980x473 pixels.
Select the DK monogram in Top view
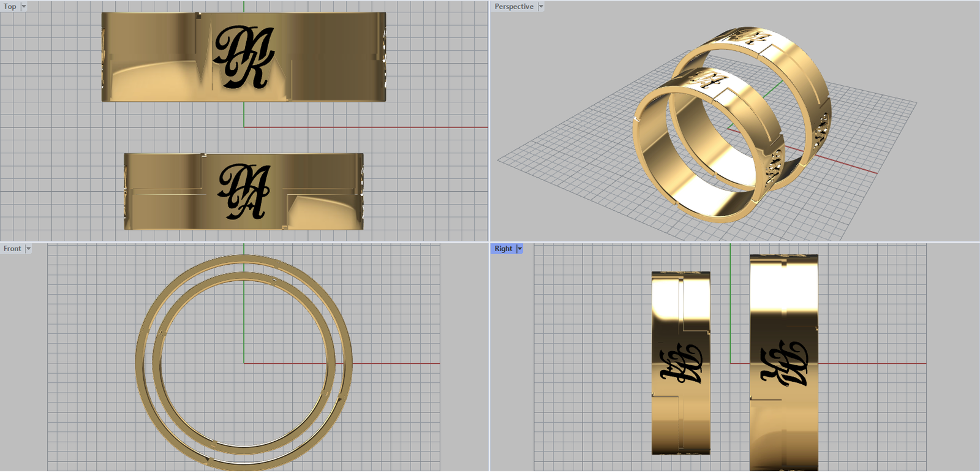(x=244, y=57)
